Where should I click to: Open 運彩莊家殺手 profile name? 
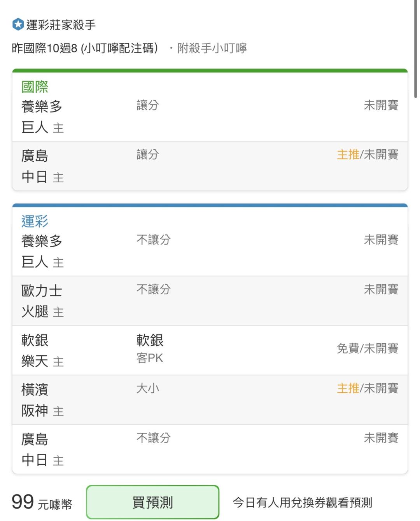tap(61, 25)
